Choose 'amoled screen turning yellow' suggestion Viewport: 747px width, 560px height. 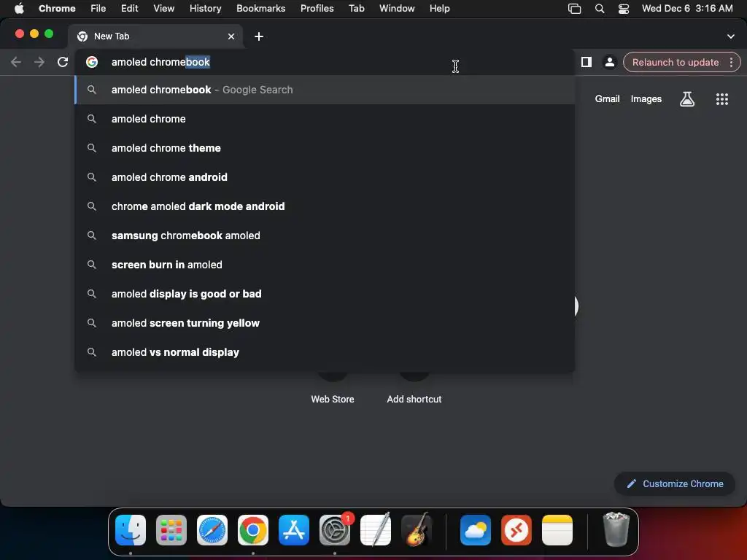pyautogui.click(x=325, y=323)
